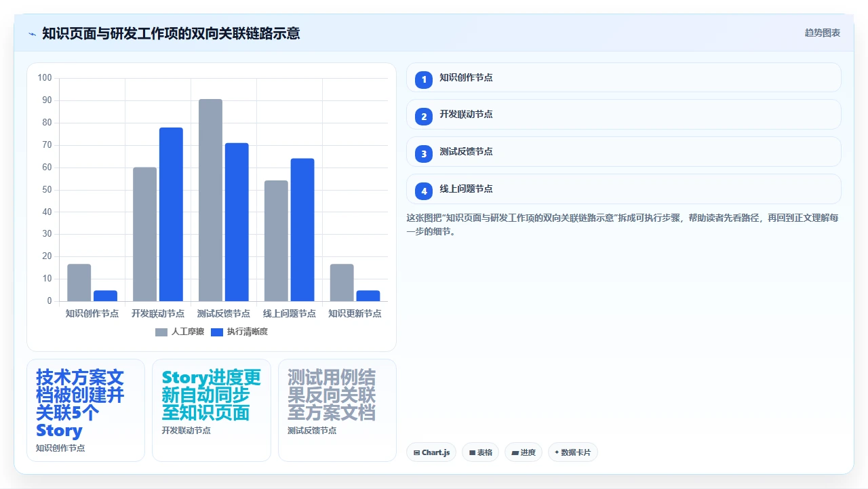Click the step 1 number badge
Image resolution: width=868 pixels, height=489 pixels.
point(424,79)
